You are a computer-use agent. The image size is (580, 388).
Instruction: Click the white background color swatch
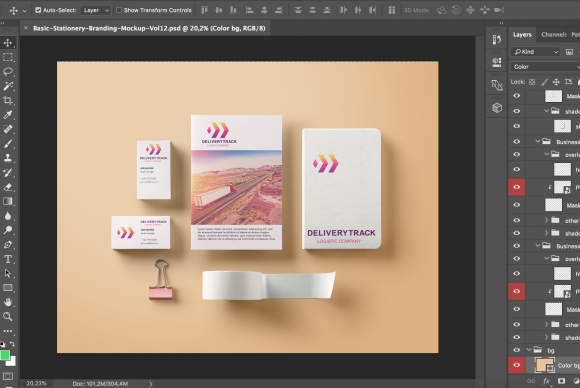coord(12,361)
